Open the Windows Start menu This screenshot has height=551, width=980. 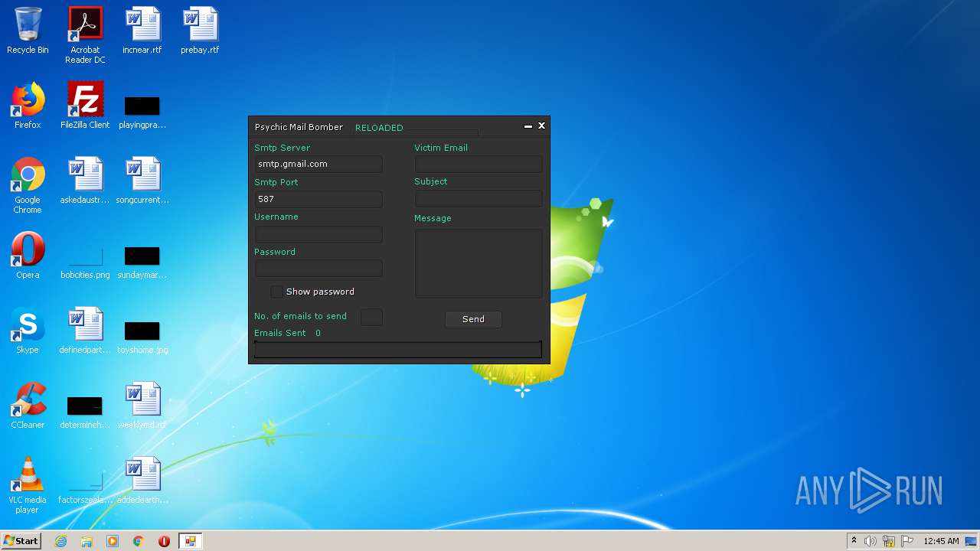(21, 541)
